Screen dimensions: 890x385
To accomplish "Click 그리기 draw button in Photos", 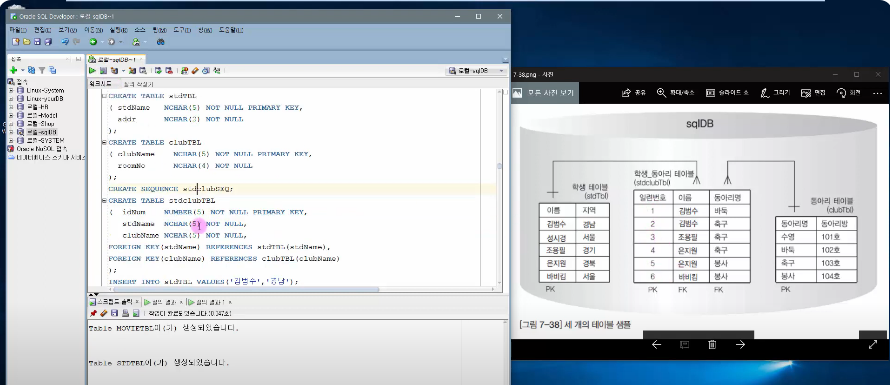I will tap(775, 93).
